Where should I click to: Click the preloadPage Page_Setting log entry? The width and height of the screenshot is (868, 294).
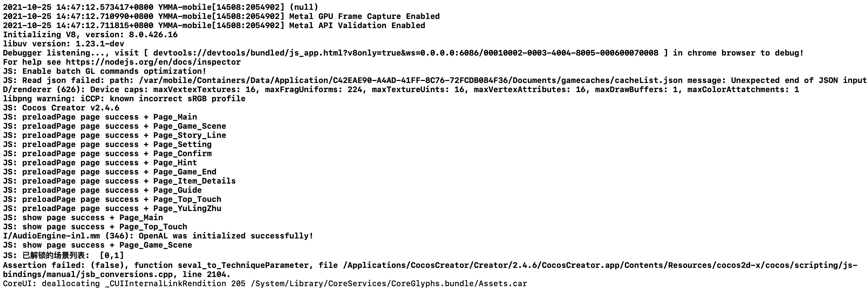click(x=107, y=145)
